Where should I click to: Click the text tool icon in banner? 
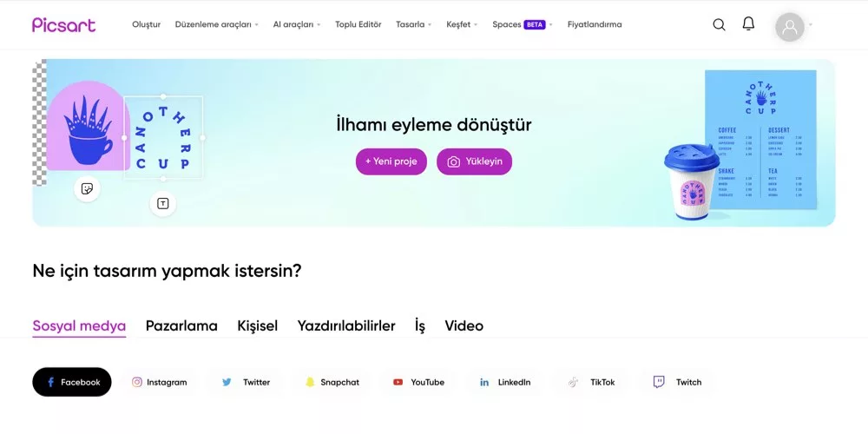(x=163, y=204)
